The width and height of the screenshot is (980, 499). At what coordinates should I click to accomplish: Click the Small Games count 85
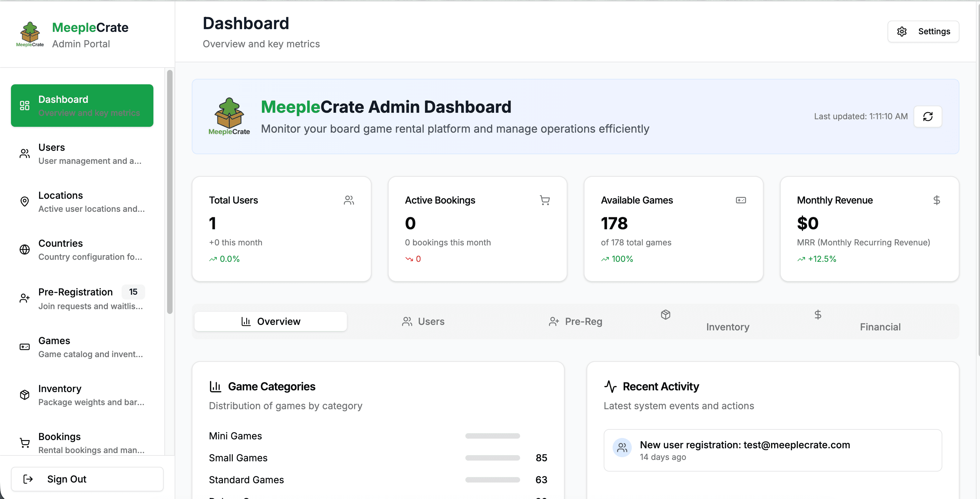pos(541,458)
